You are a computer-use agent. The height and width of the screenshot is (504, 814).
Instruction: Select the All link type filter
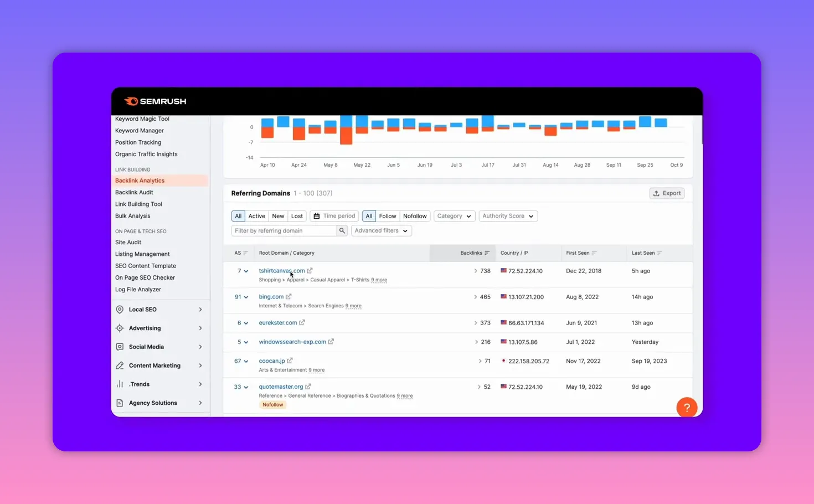(369, 216)
